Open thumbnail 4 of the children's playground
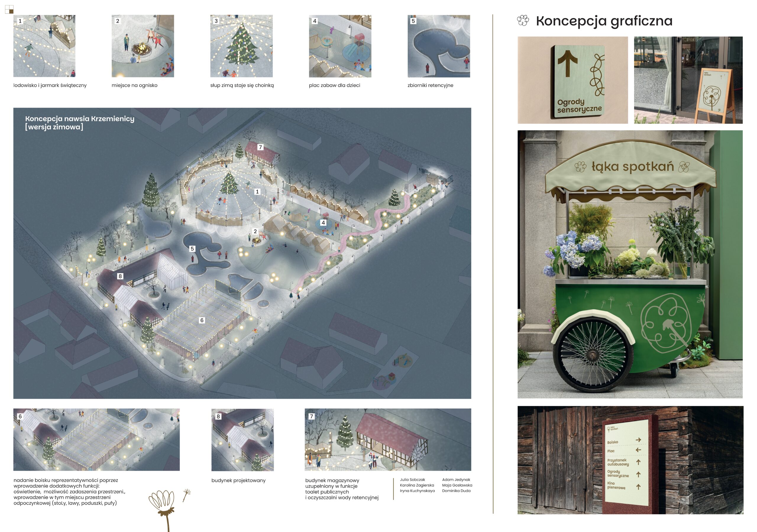The width and height of the screenshot is (757, 532). pos(340,46)
